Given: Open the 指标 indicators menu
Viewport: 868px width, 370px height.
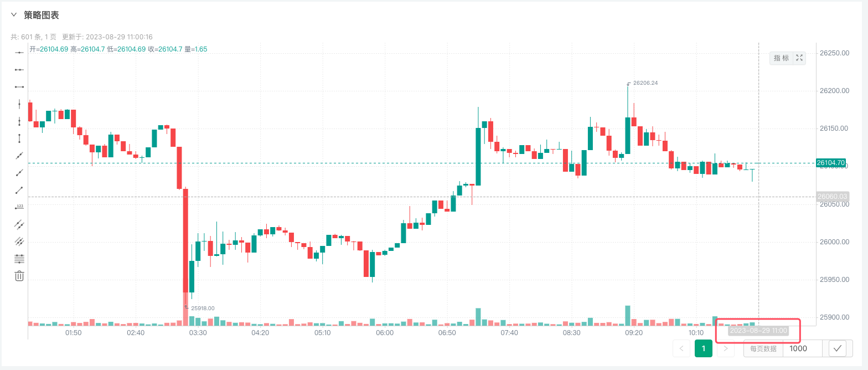Looking at the screenshot, I should click(x=781, y=58).
